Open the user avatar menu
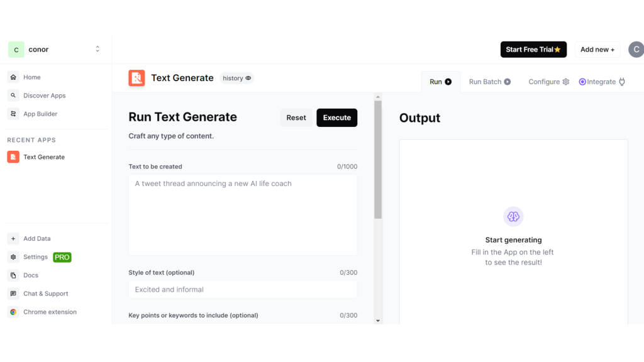 (x=636, y=50)
